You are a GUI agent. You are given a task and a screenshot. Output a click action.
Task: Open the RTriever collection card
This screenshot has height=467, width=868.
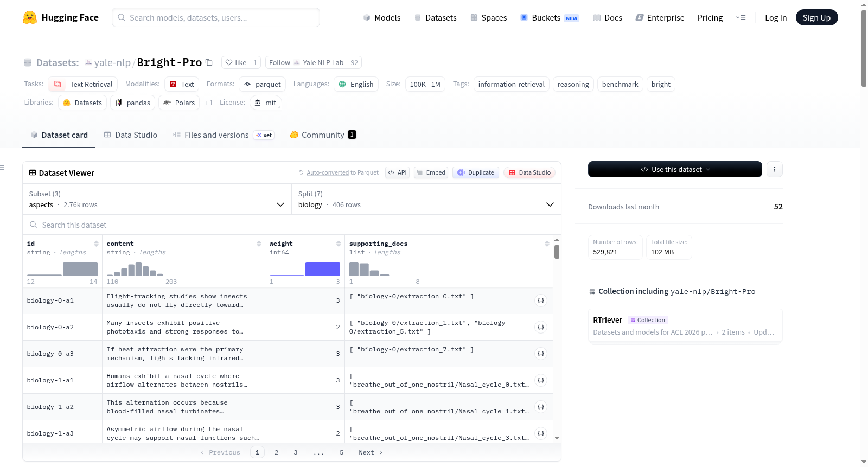[685, 325]
